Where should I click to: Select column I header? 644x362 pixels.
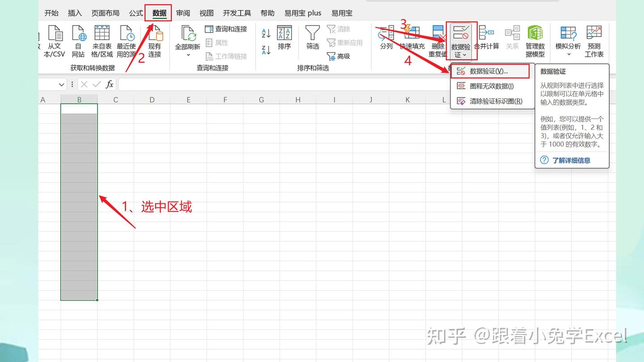click(x=334, y=100)
